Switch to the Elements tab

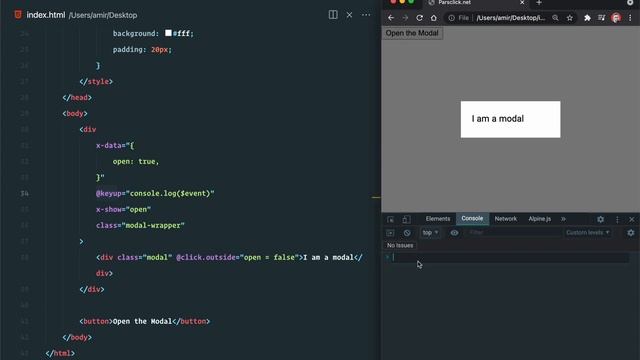pos(438,219)
